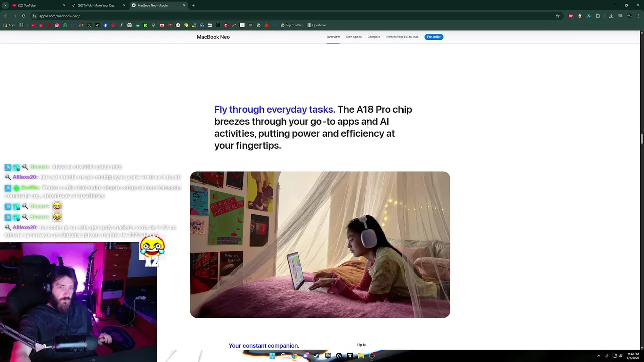Open the Instagram bookmark
Viewport: 644px width, 362px height.
(57, 25)
